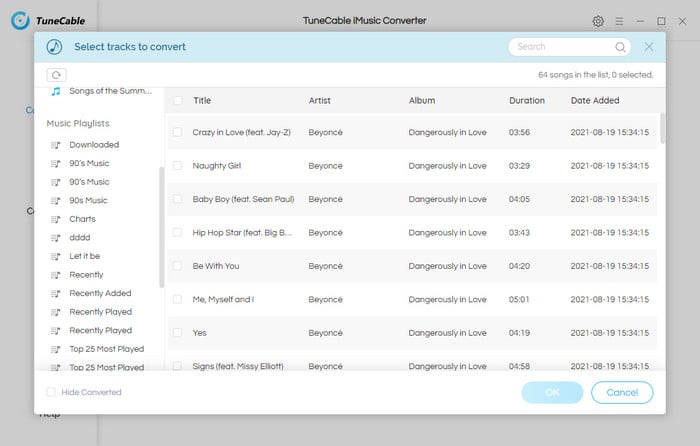Open the Recently Added playlist

[x=100, y=293]
